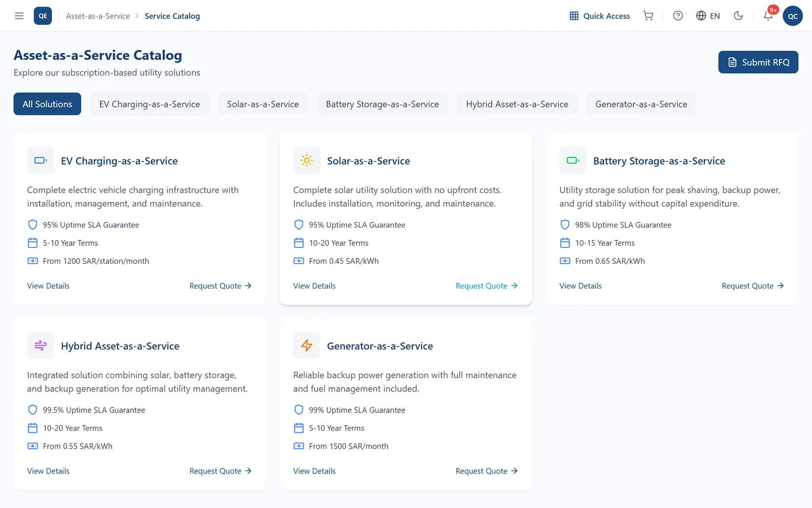The width and height of the screenshot is (812, 508).
Task: Filter by Generator-as-a-Service tab
Action: coord(641,104)
